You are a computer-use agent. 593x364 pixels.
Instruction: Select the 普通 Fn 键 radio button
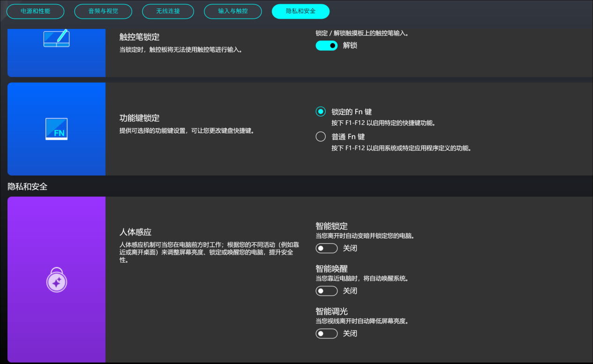[320, 136]
